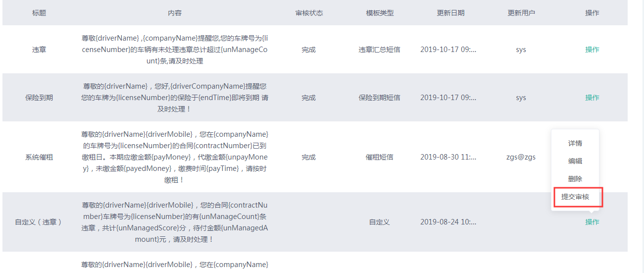The height and width of the screenshot is (273, 644).
Task: Click the 系统催租 title cell
Action: (x=39, y=157)
